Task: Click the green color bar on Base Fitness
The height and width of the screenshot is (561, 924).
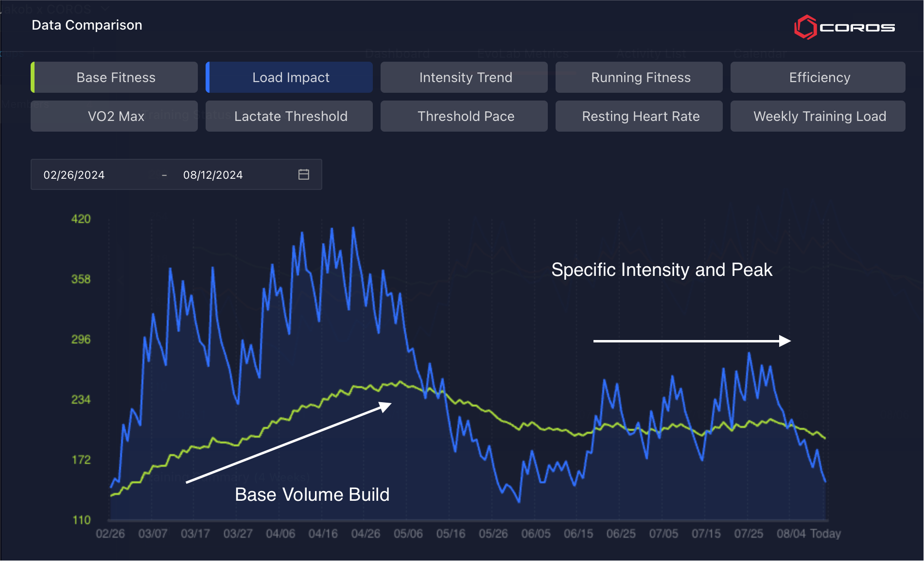Action: click(x=33, y=77)
